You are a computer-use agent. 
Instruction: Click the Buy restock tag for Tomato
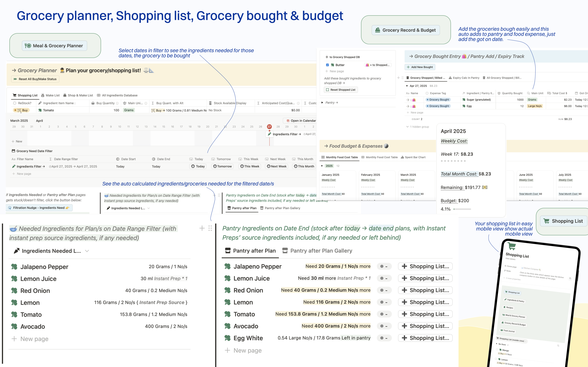pyautogui.click(x=21, y=110)
